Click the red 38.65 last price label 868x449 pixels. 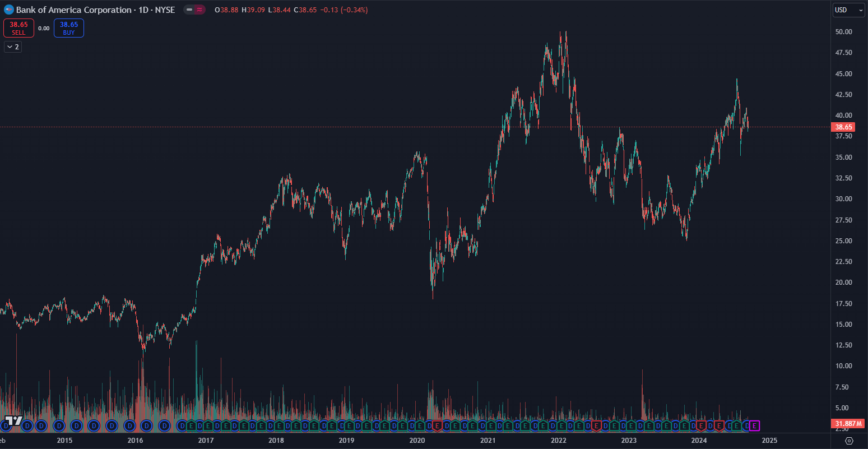coord(843,127)
